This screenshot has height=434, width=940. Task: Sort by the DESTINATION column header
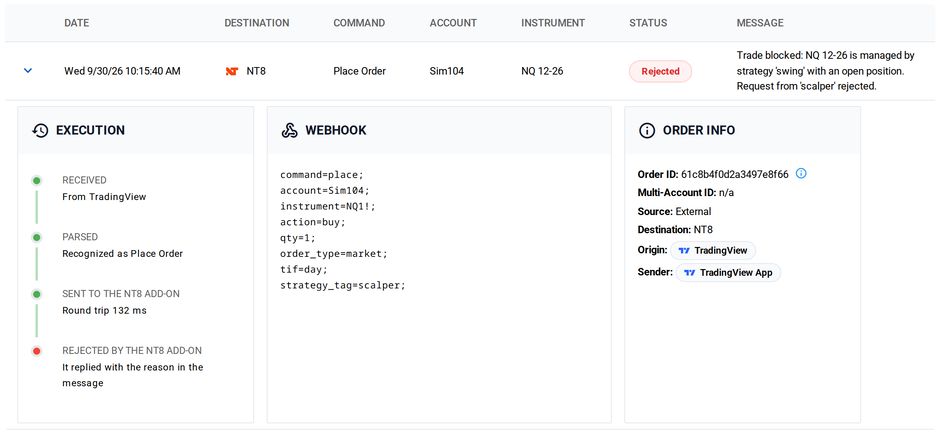(257, 23)
